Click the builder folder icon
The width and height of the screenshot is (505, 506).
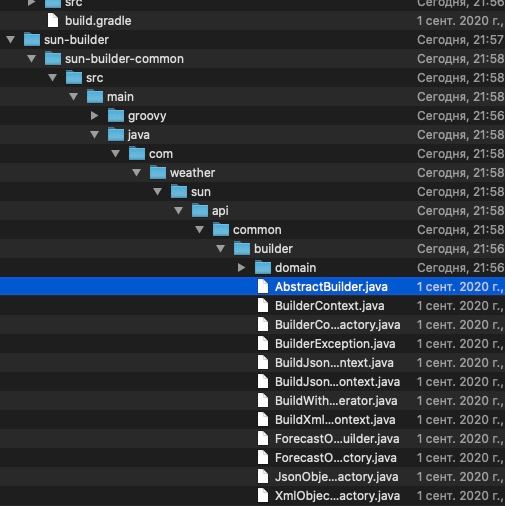242,248
